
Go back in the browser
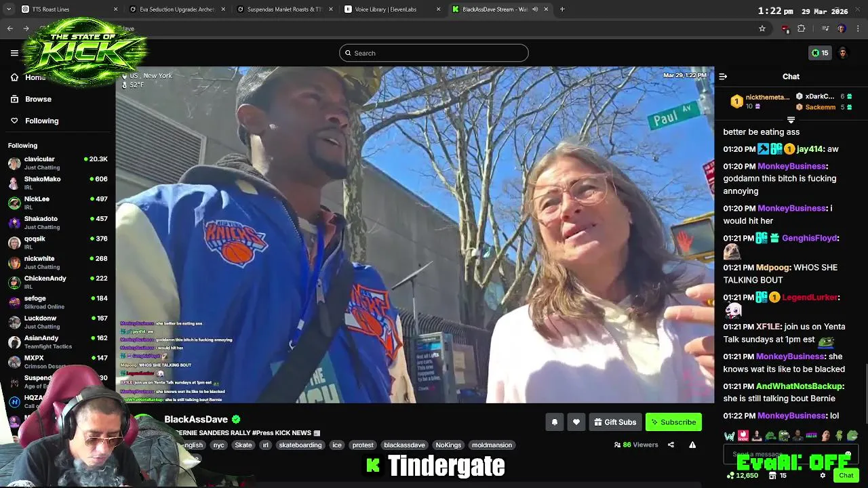9,28
